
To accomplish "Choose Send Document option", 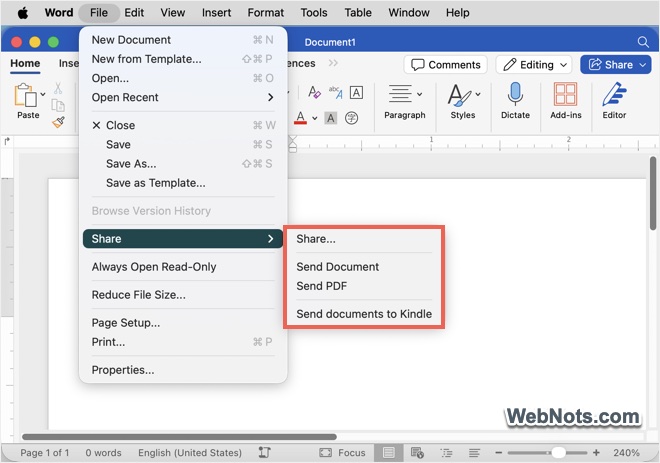I will coord(364,267).
